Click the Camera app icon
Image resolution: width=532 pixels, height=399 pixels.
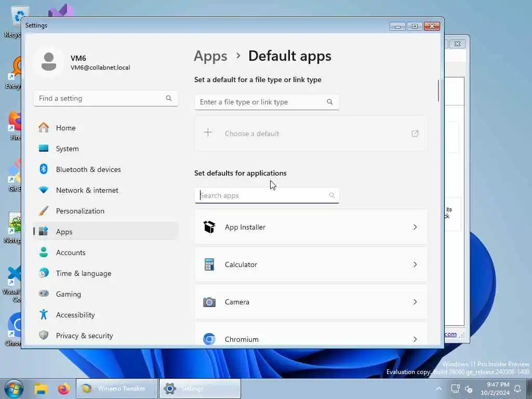click(209, 302)
